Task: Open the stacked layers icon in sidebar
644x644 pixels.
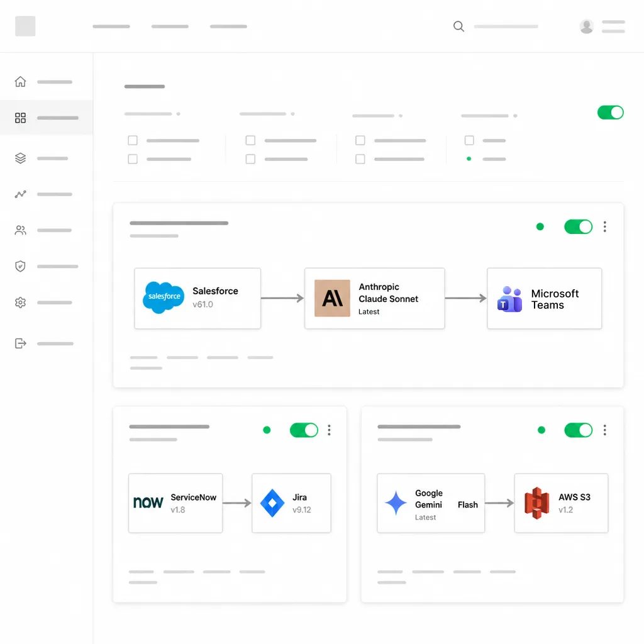Action: [x=20, y=158]
